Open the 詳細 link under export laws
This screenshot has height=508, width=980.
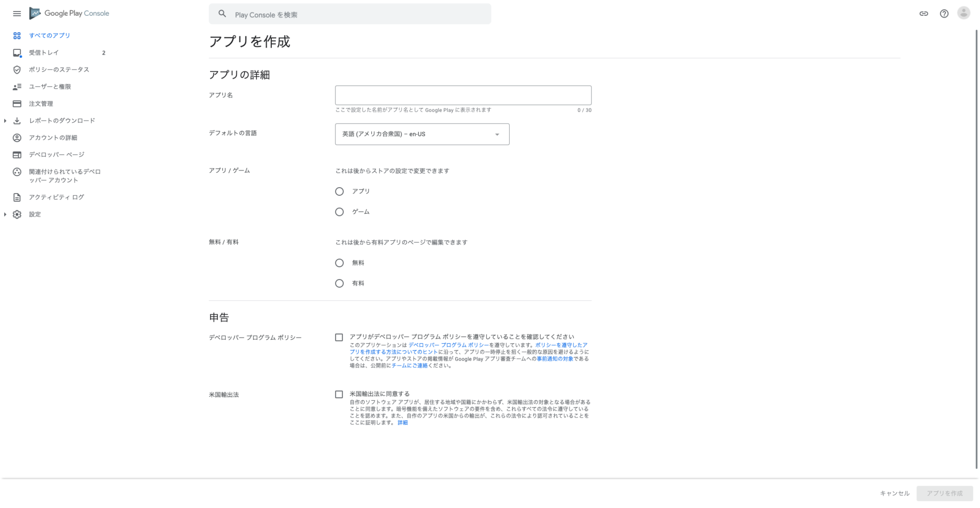coord(402,423)
